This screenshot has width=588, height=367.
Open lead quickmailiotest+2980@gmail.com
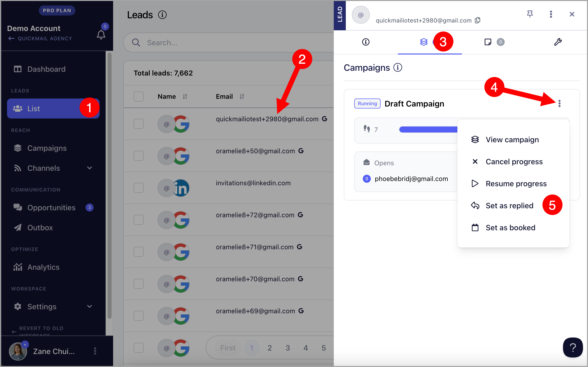(267, 119)
